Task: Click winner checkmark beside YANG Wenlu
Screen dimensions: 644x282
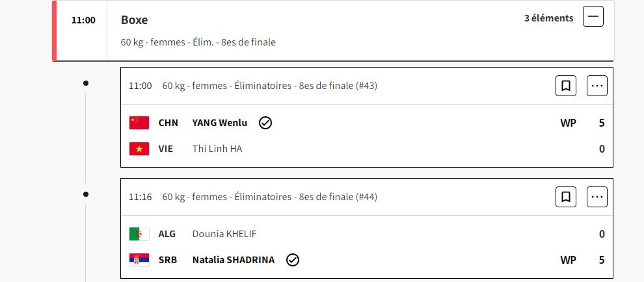Action: (265, 123)
